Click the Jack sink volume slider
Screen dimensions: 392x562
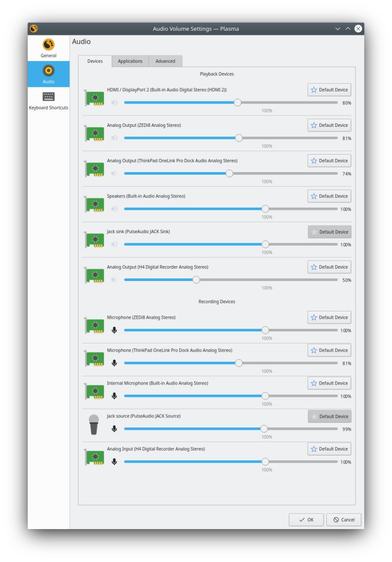point(231,245)
